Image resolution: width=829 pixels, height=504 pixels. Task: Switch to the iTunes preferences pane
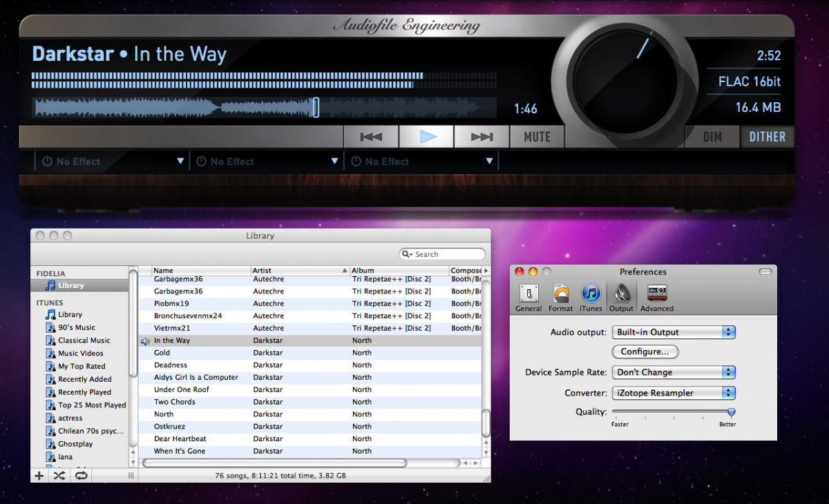[x=591, y=298]
